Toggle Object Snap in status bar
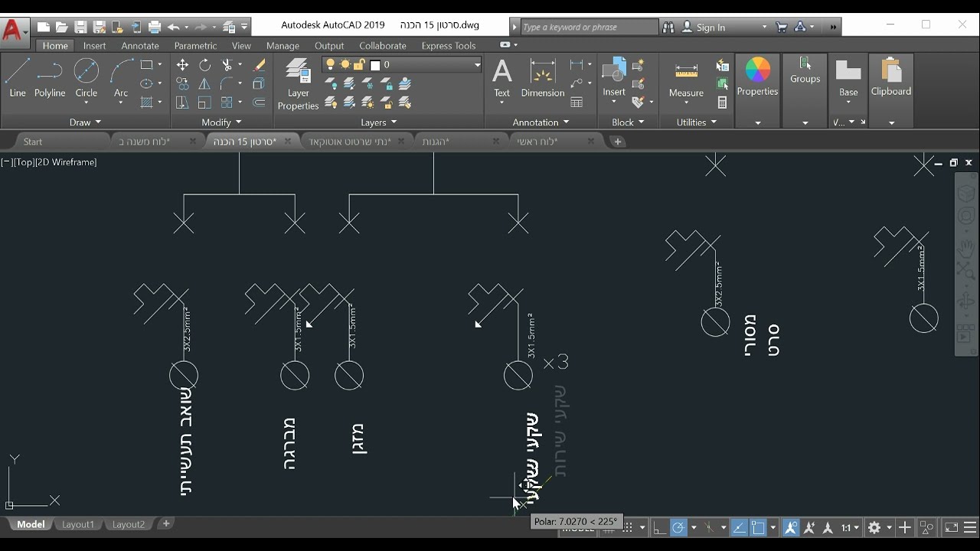The height and width of the screenshot is (551, 980). tap(758, 527)
